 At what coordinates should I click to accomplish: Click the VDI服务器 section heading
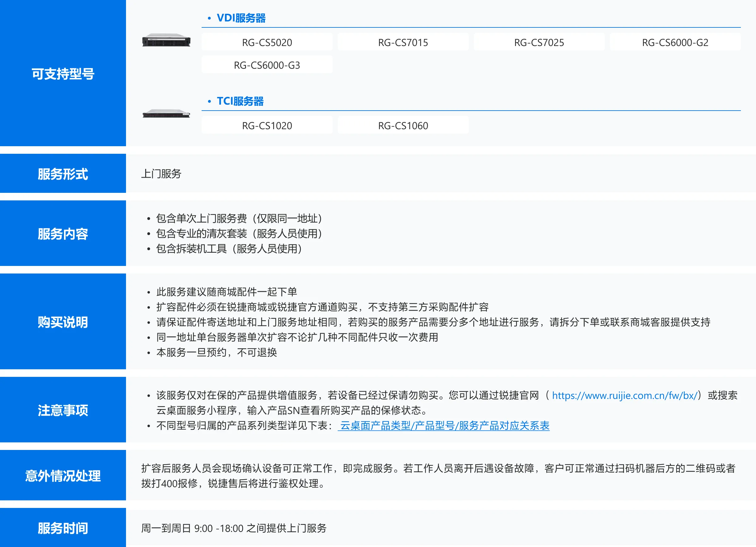[x=241, y=18]
